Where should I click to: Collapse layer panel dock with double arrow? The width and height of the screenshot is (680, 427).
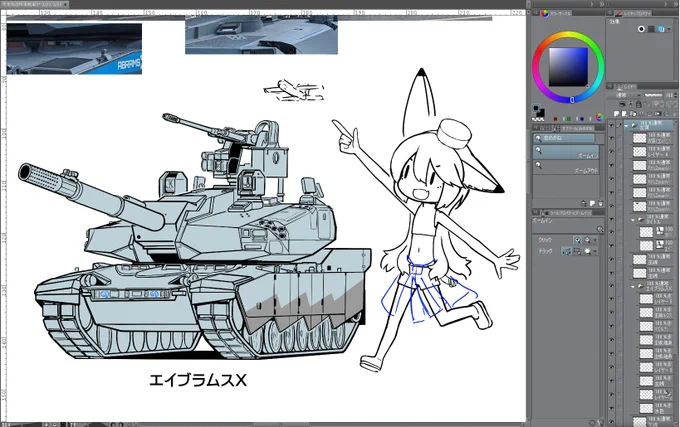(x=677, y=3)
